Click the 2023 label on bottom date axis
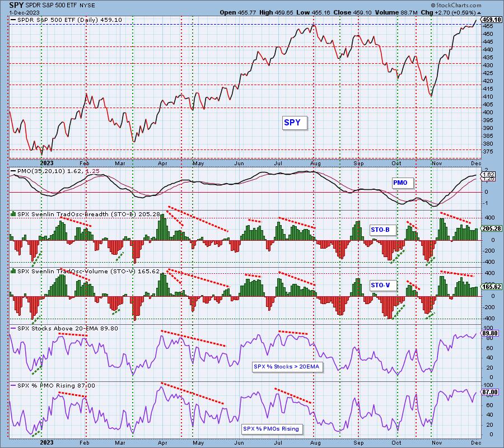Viewport: 504px width, 448px height. coord(46,443)
